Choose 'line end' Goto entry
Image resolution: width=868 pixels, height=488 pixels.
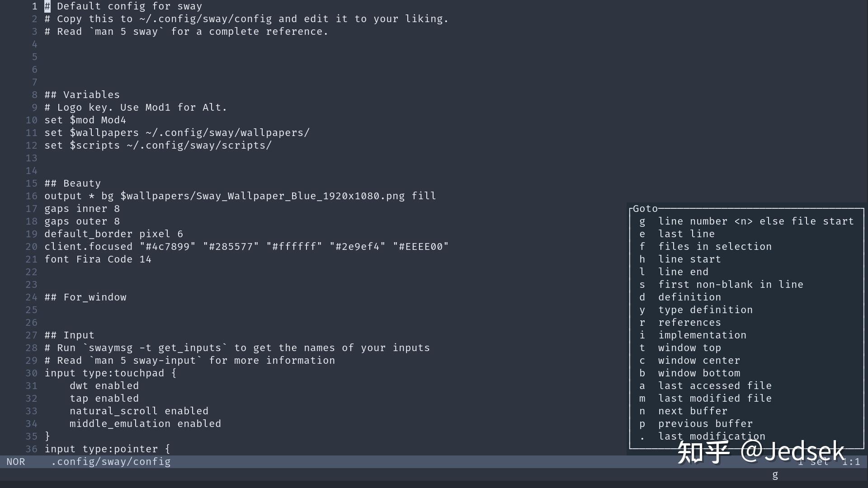click(x=683, y=272)
